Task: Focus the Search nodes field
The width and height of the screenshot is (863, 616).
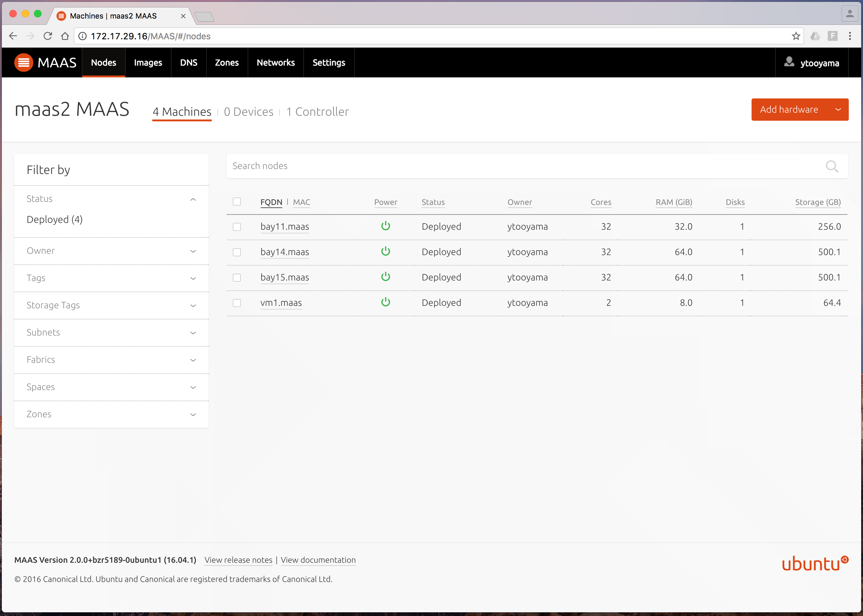Action: [x=523, y=166]
